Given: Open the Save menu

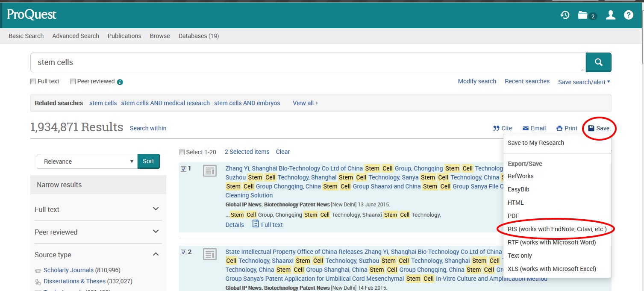Looking at the screenshot, I should click(x=599, y=128).
